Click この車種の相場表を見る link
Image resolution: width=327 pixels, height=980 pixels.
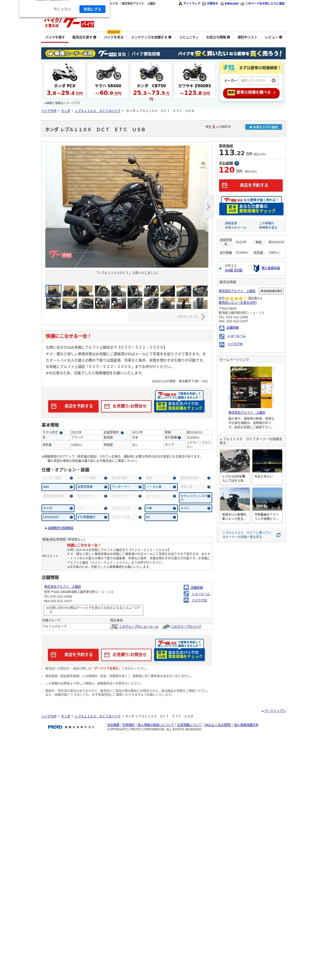pyautogui.click(x=268, y=225)
